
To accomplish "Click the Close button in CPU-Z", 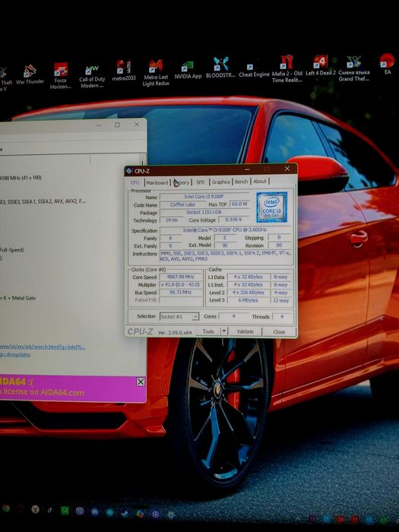I will [x=279, y=332].
